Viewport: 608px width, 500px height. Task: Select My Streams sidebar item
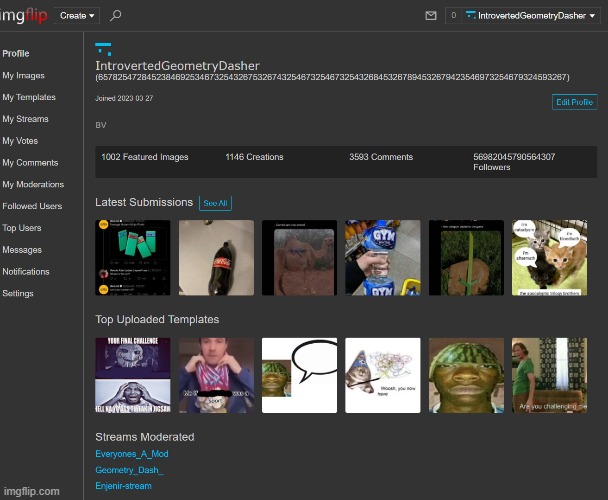[x=27, y=119]
